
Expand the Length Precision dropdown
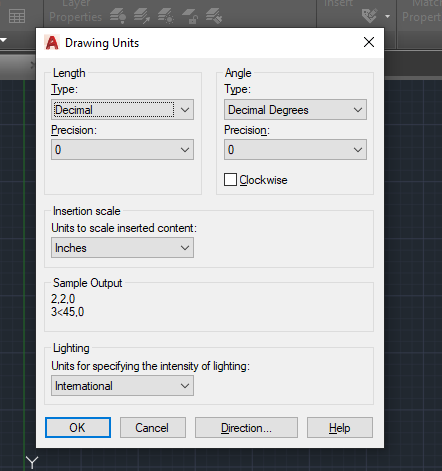(122, 150)
